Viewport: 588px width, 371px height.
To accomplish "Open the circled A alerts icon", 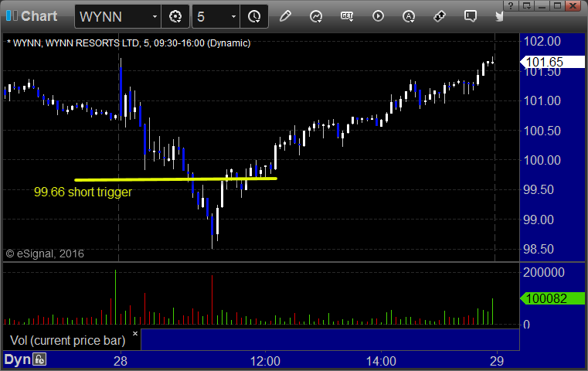I will point(409,16).
